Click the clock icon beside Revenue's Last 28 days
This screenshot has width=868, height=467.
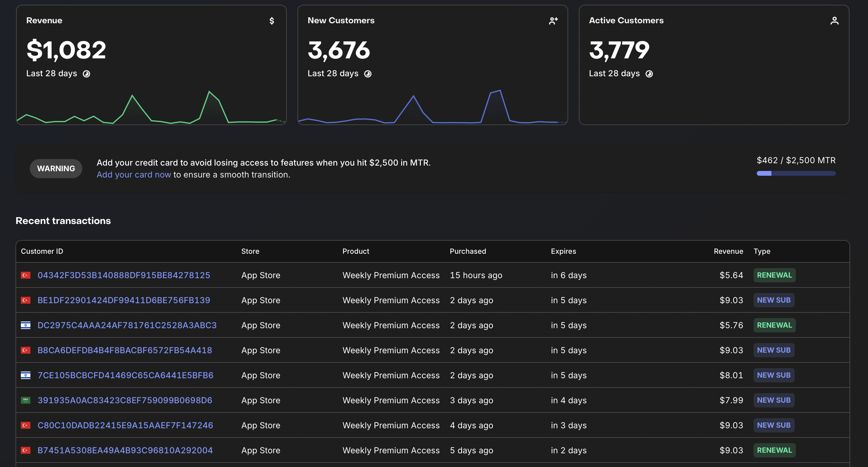click(87, 74)
